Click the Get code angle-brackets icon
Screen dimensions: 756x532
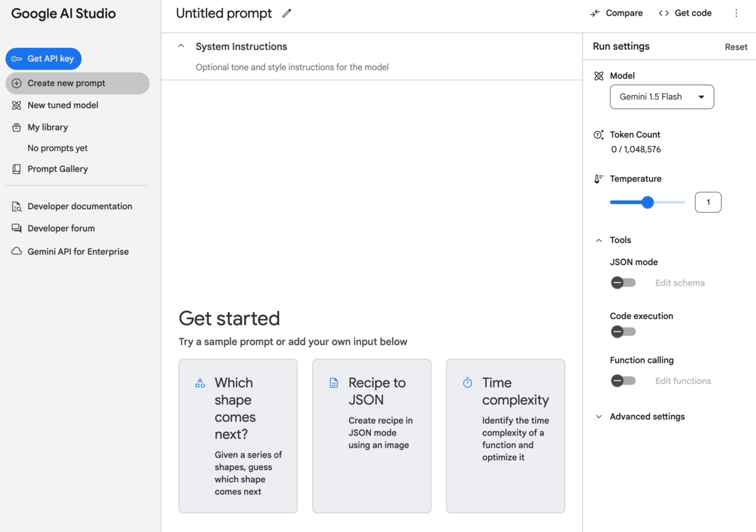[x=663, y=13]
